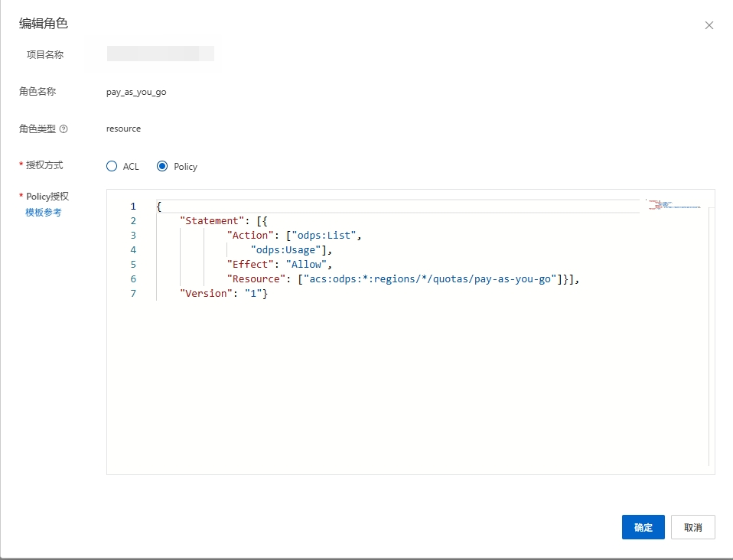
Task: Click the acs:odps resource string in the policy
Action: (x=427, y=279)
